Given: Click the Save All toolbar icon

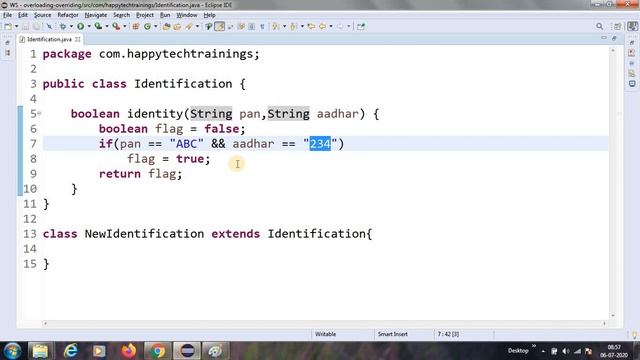Looking at the screenshot, I should (36, 27).
